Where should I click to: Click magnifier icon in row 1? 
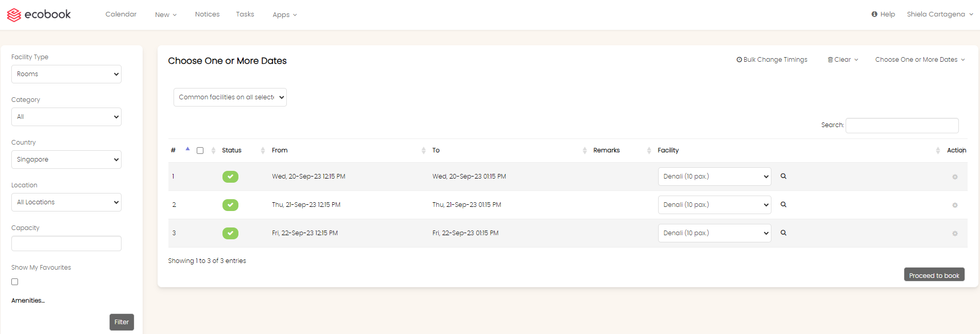coord(783,176)
